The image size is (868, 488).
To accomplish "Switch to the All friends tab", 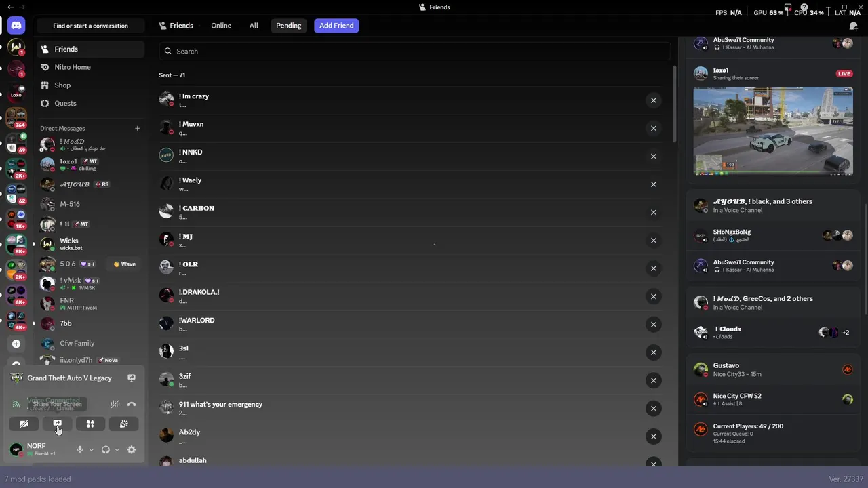I will tap(254, 26).
